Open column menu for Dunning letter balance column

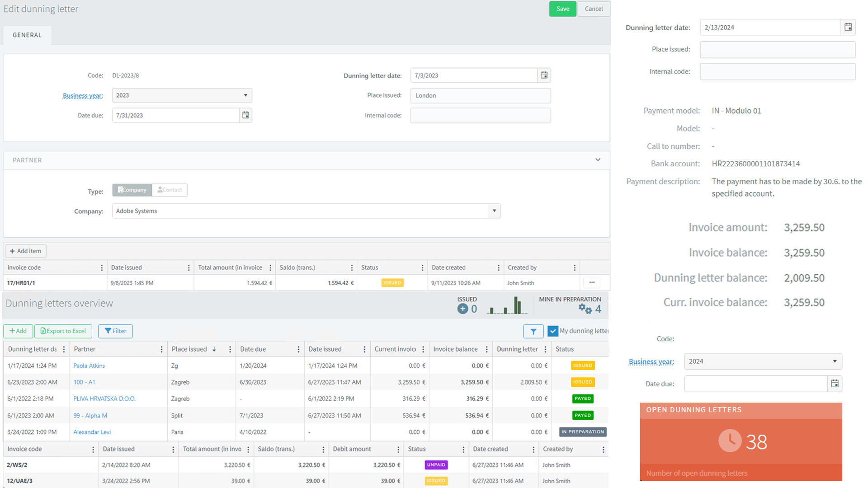pyautogui.click(x=545, y=349)
